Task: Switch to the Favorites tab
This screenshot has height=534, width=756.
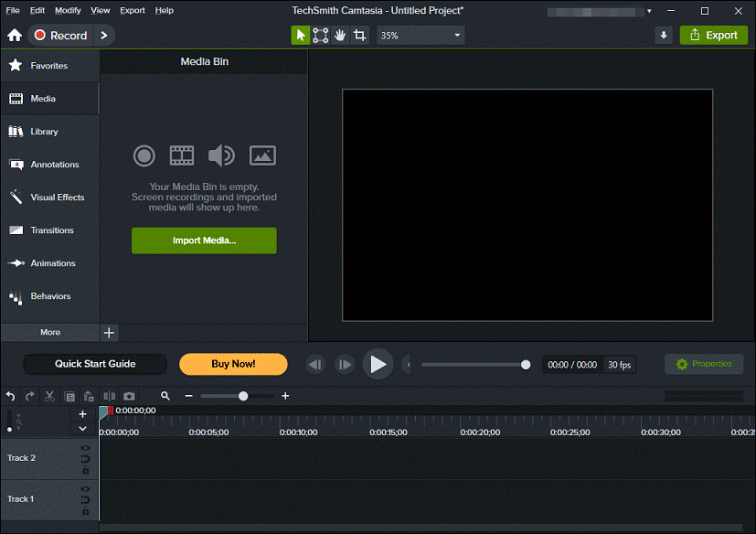Action: pos(49,66)
